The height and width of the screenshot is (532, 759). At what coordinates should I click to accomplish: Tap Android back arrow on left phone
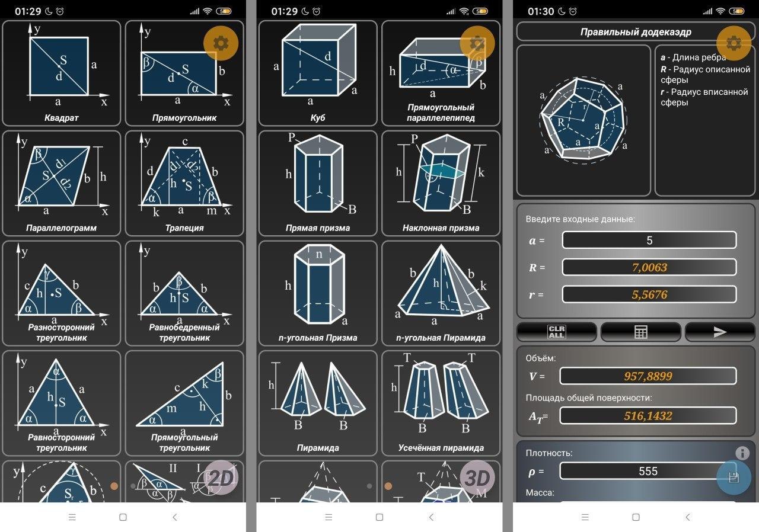[174, 517]
